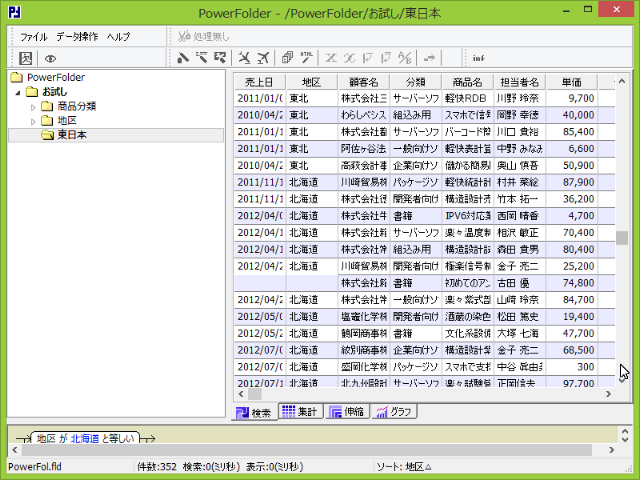The height and width of the screenshot is (480, 640).
Task: Click the 40,000 price cell
Action: tap(571, 115)
